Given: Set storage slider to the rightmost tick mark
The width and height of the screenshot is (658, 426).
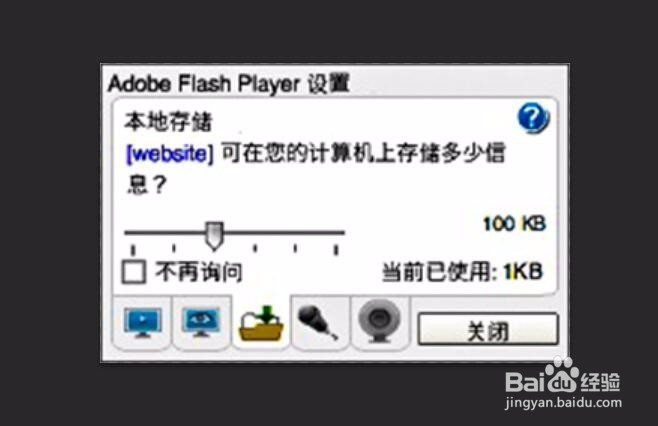Looking at the screenshot, I should pos(336,250).
